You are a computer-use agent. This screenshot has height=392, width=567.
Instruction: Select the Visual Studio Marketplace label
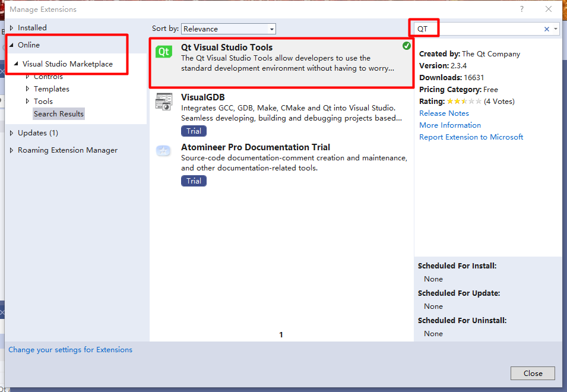pyautogui.click(x=68, y=64)
